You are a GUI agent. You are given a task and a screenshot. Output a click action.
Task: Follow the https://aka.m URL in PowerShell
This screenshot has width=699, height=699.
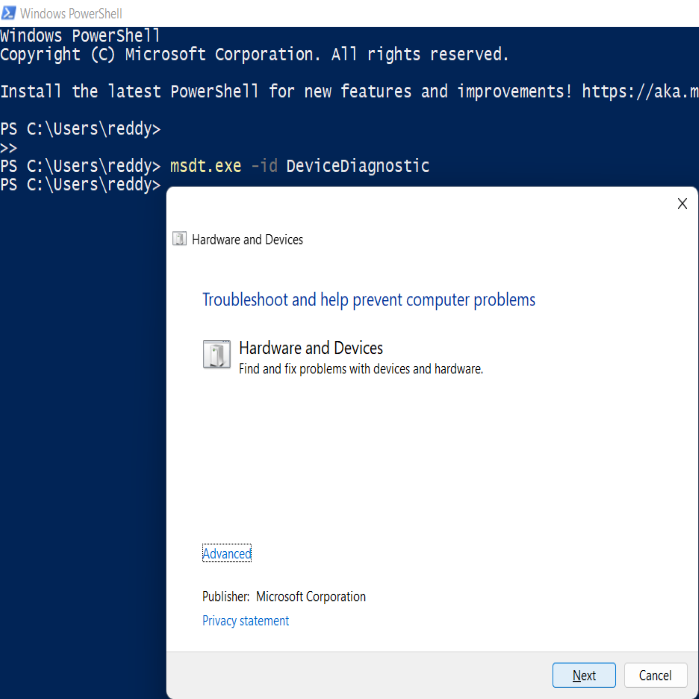coord(639,92)
